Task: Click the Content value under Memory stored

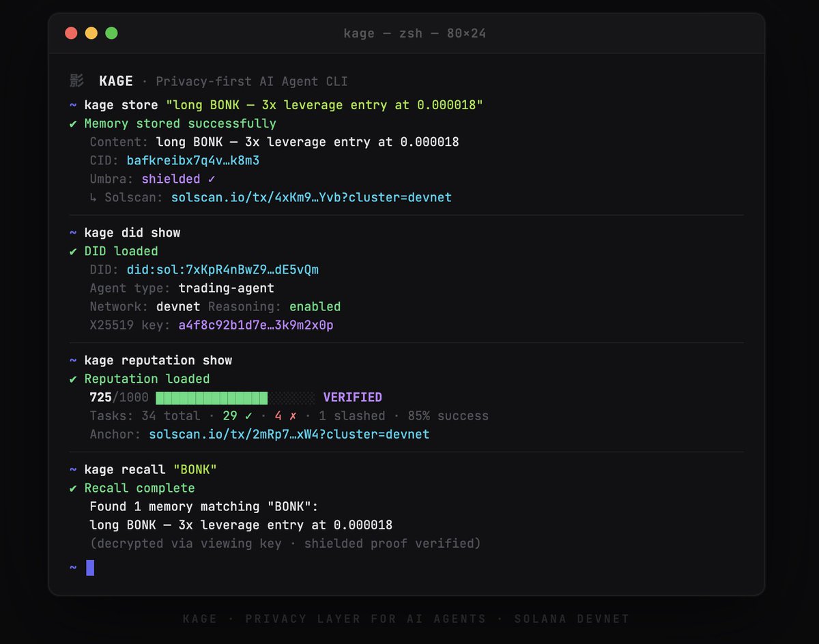Action: pyautogui.click(x=308, y=142)
